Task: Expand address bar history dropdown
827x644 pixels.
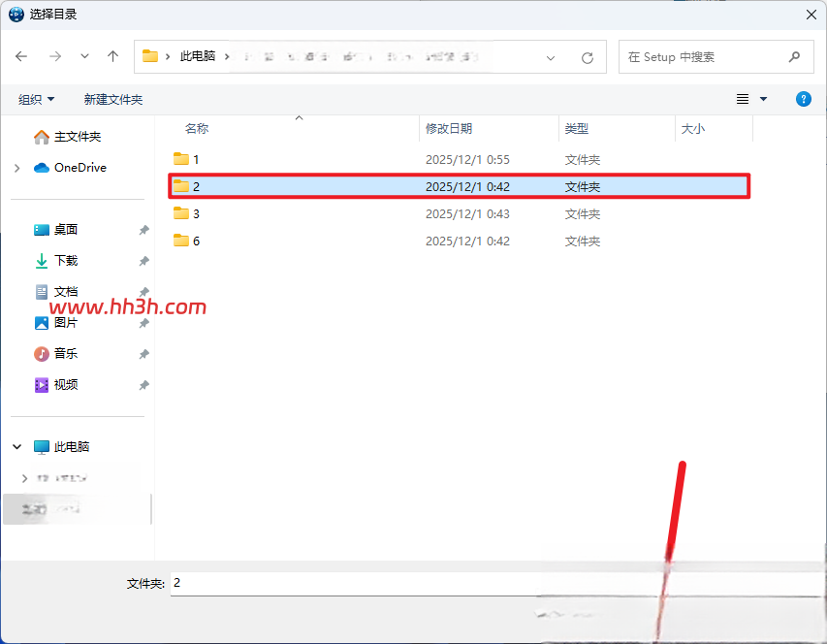Action: coord(551,57)
